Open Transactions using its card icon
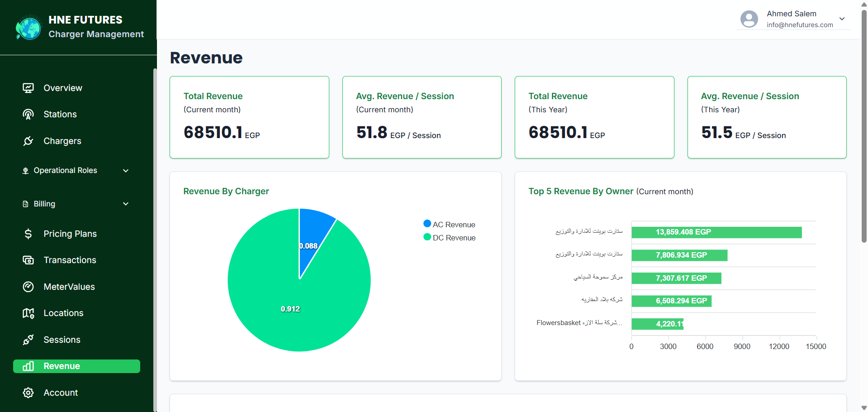Viewport: 868px width, 412px height. [28, 260]
